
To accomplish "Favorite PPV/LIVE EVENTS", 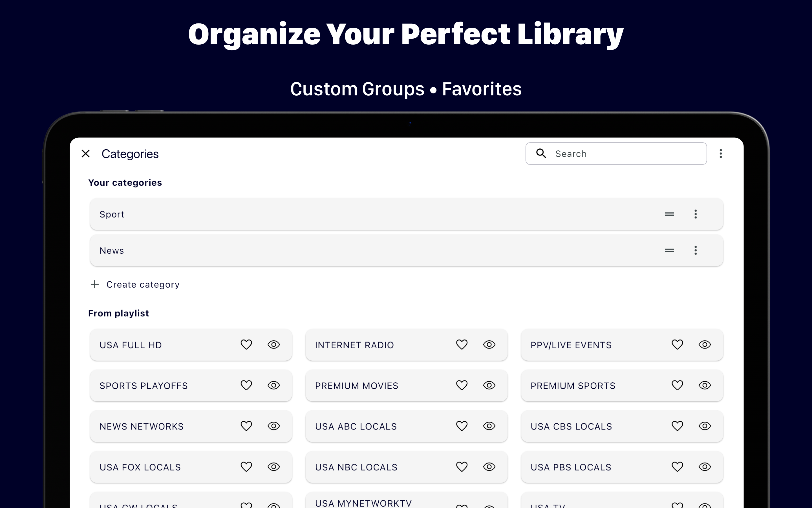I will click(x=678, y=345).
